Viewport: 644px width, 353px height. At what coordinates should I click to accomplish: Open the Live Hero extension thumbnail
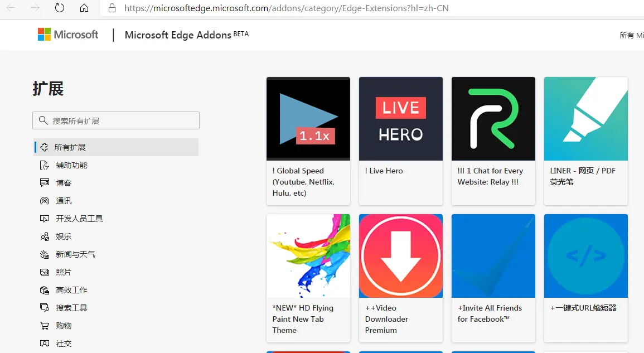point(401,119)
